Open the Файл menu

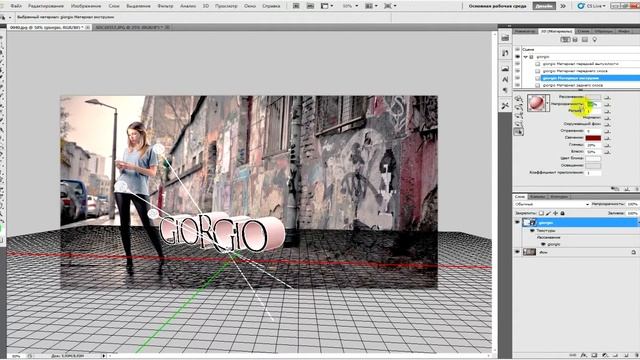pos(16,6)
